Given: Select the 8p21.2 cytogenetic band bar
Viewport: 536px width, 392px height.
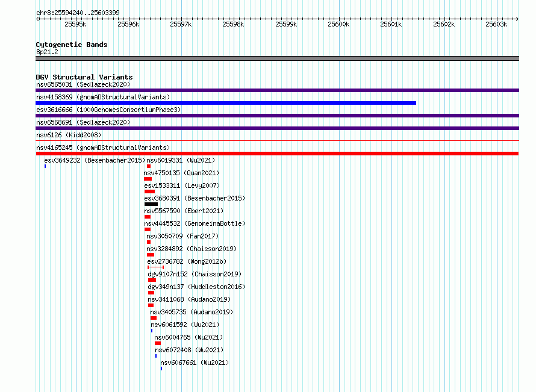Looking at the screenshot, I should tap(277, 58).
